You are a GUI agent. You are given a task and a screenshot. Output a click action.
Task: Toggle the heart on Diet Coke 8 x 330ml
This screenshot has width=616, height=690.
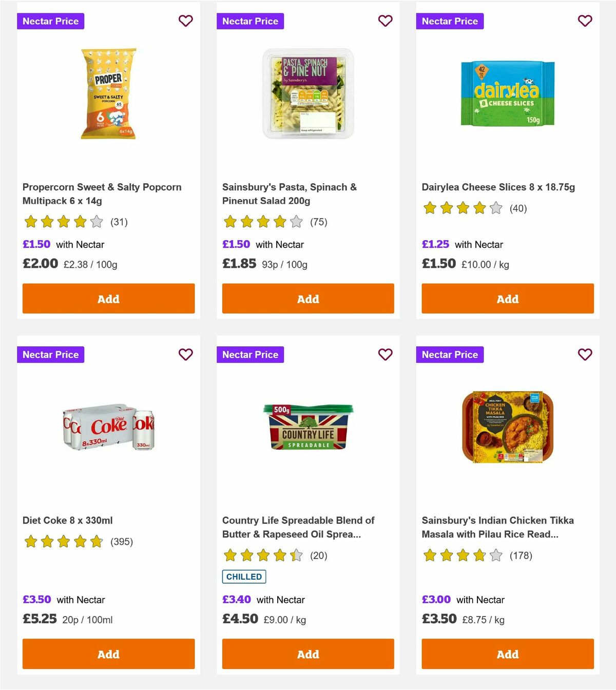[185, 354]
